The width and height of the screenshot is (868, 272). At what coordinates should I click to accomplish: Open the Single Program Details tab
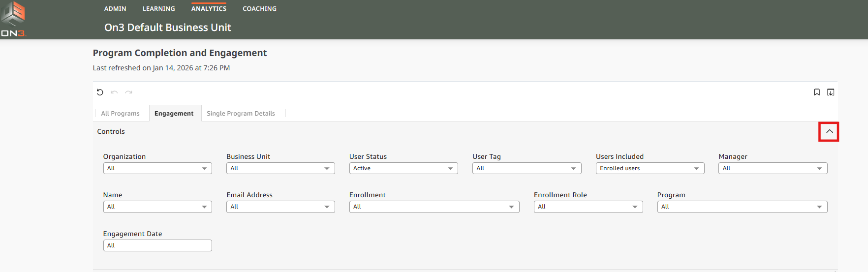click(241, 114)
